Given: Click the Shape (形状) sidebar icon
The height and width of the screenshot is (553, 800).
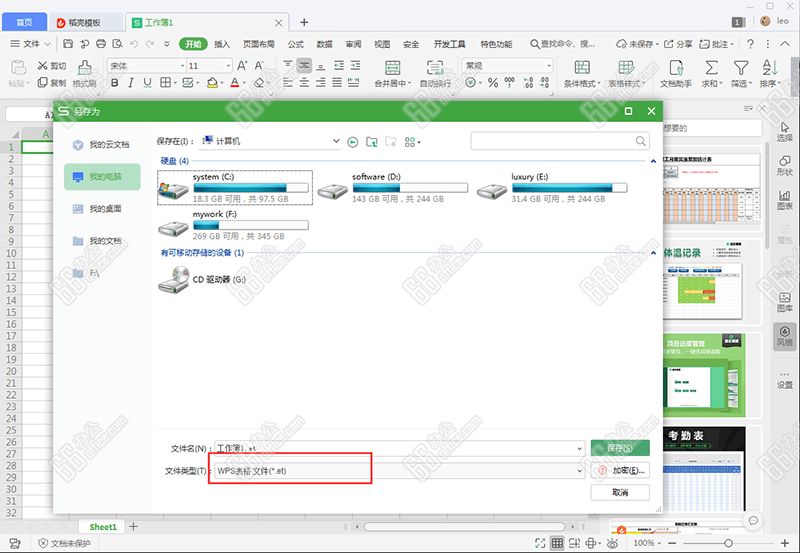Looking at the screenshot, I should click(785, 166).
